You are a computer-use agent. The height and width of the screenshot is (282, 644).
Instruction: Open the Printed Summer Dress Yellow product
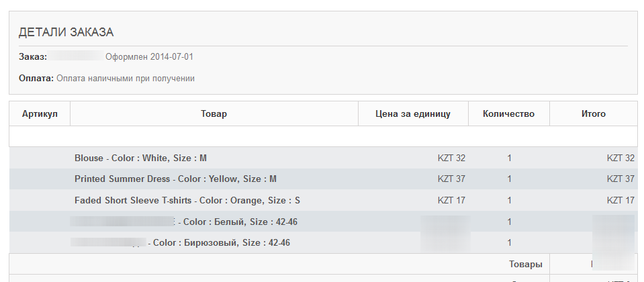click(175, 179)
